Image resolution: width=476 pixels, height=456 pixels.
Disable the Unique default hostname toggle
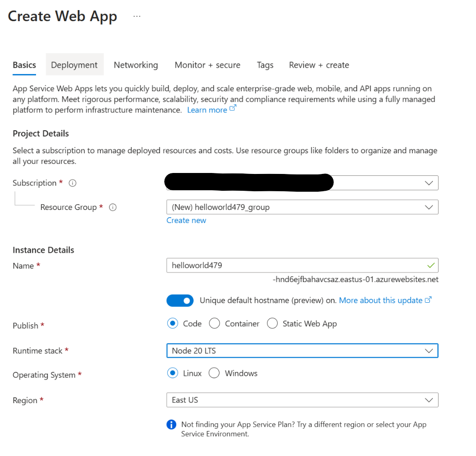pos(180,300)
